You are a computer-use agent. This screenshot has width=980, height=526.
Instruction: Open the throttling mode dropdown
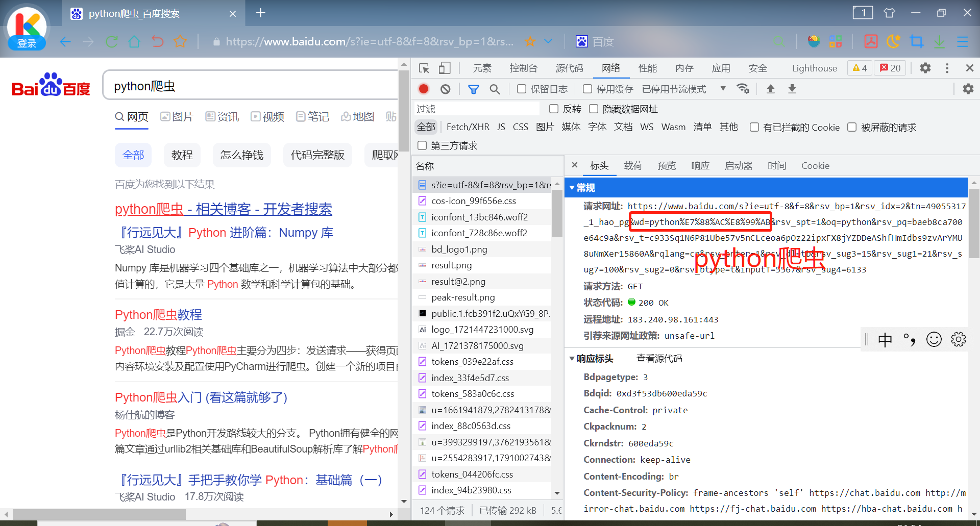[684, 89]
